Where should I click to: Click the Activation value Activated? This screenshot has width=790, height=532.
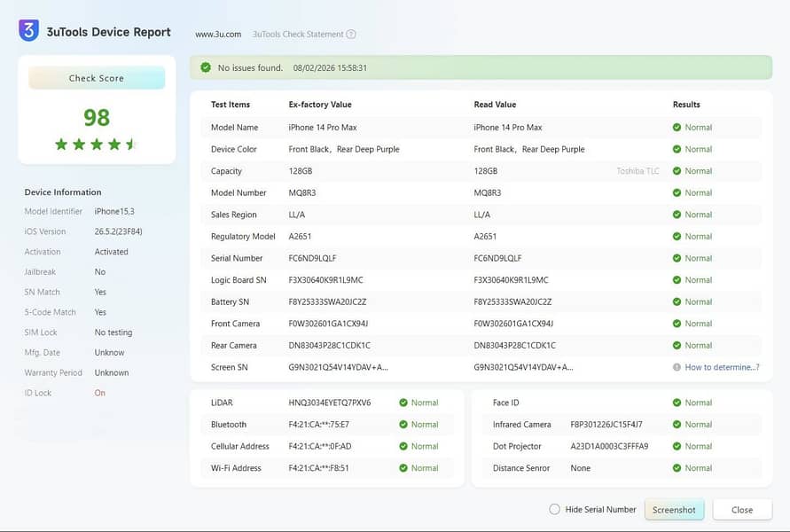112,252
